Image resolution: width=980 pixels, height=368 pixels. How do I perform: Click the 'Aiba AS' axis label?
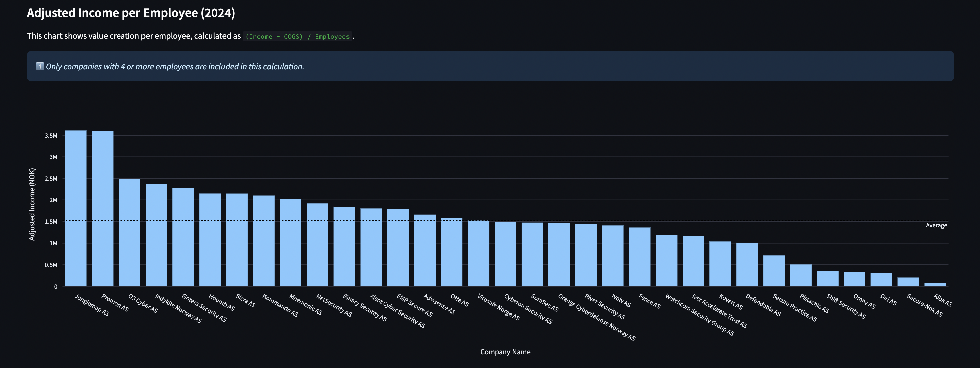pyautogui.click(x=943, y=300)
